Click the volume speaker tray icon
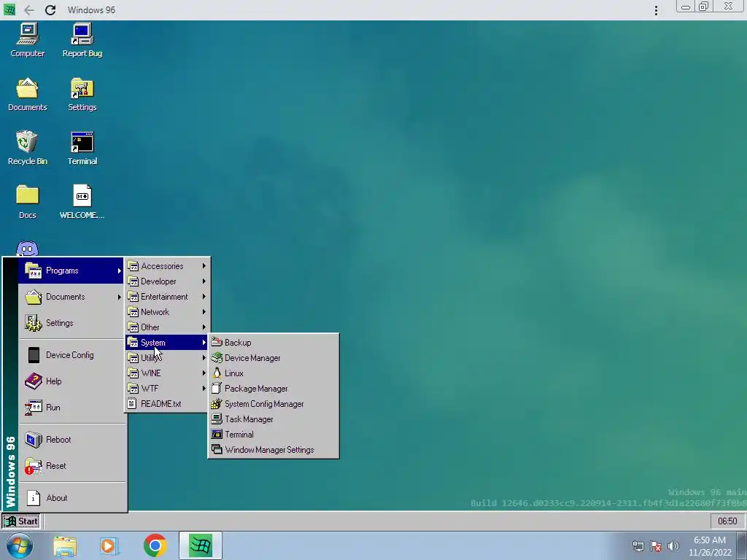This screenshot has height=560, width=747. 673,545
